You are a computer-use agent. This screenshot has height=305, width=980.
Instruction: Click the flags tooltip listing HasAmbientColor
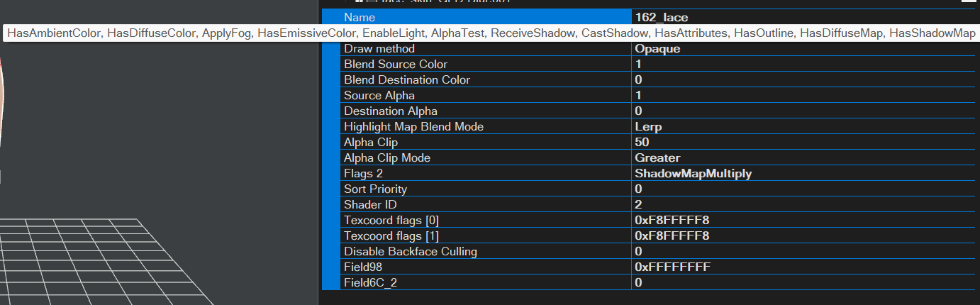point(491,33)
